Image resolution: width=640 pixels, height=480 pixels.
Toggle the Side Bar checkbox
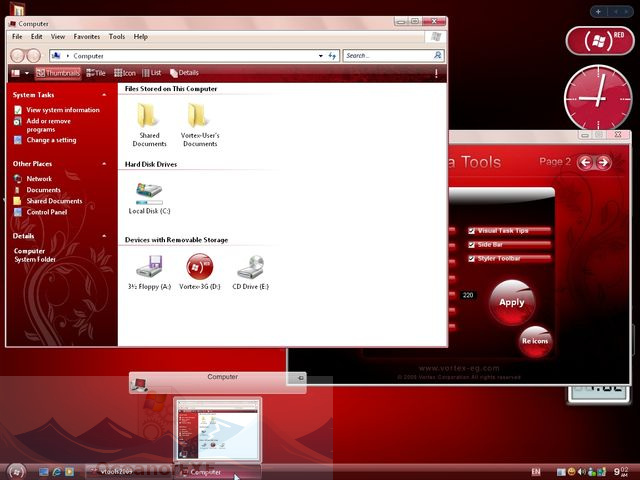coord(471,245)
